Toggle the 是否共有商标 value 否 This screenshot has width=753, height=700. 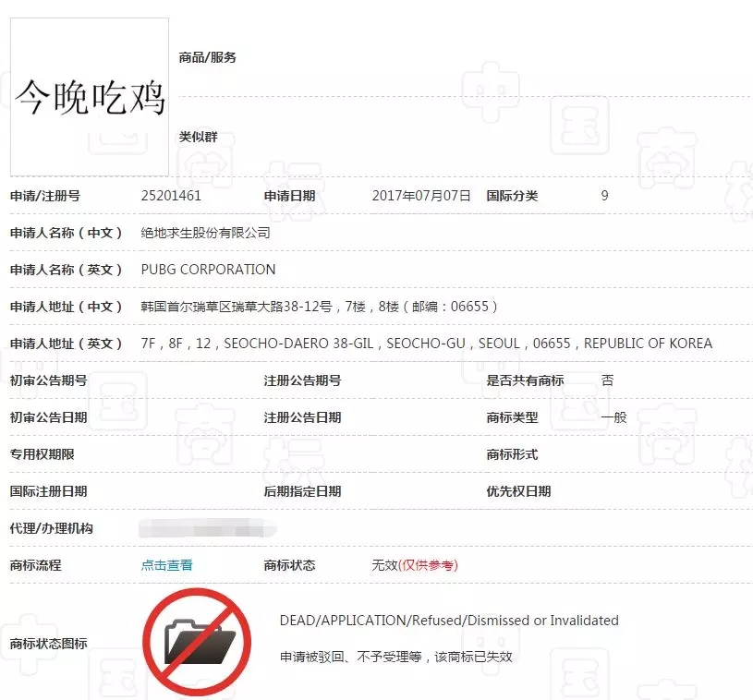click(609, 380)
